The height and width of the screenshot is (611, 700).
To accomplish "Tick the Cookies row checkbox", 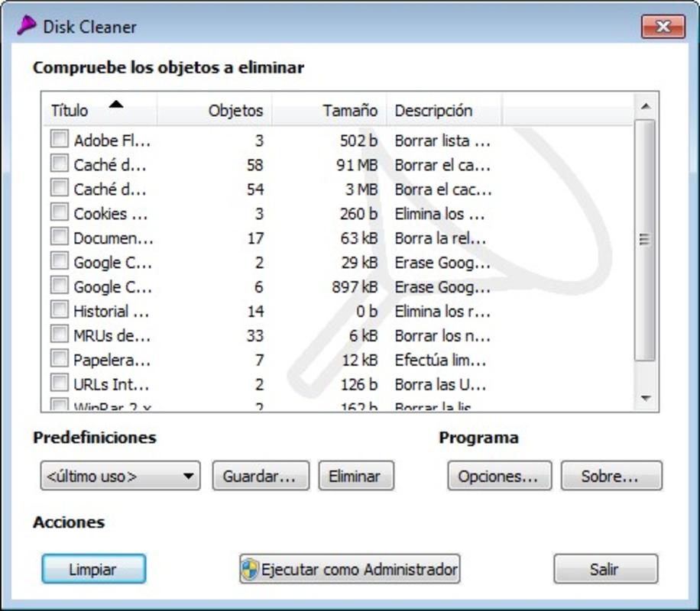I will point(60,212).
